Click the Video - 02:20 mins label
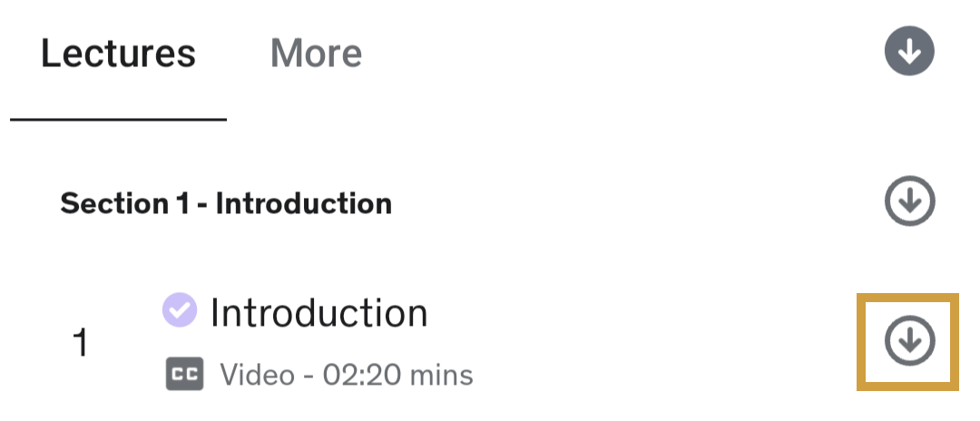This screenshot has width=980, height=421. click(346, 374)
